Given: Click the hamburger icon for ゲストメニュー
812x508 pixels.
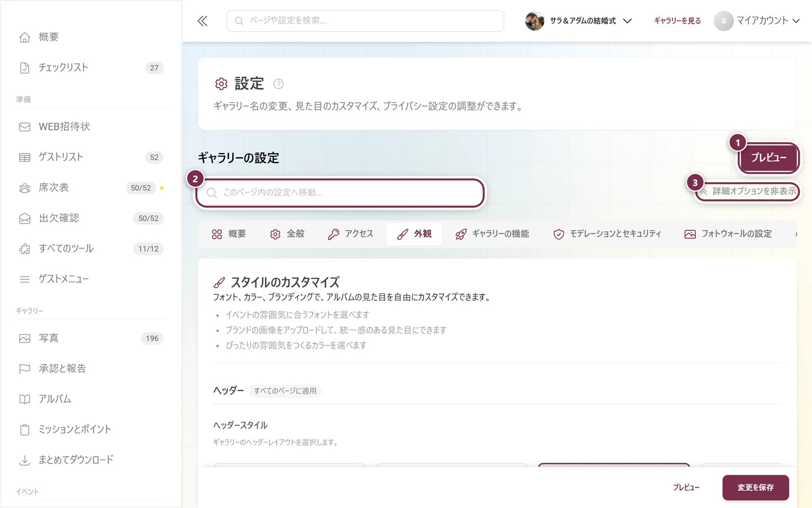Looking at the screenshot, I should 25,279.
